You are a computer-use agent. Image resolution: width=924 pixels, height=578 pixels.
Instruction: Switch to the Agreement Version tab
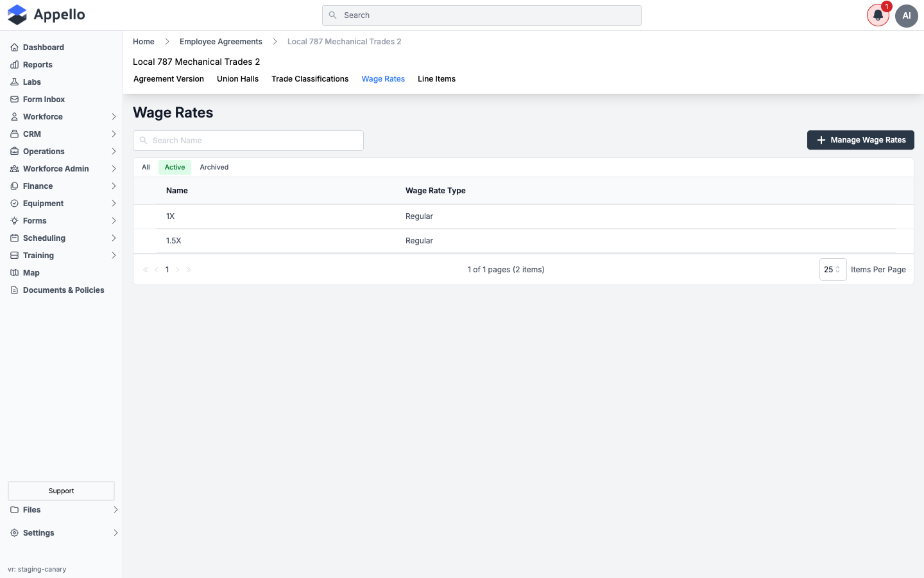pos(169,79)
